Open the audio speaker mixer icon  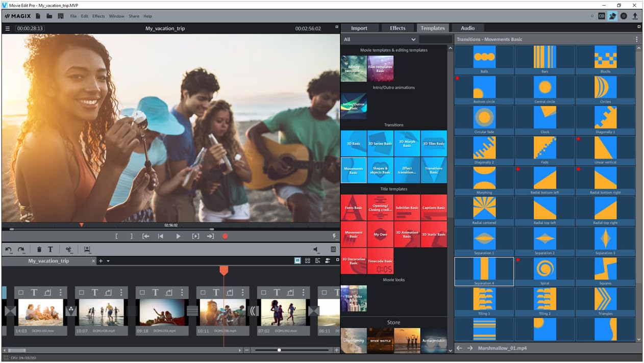coord(316,249)
